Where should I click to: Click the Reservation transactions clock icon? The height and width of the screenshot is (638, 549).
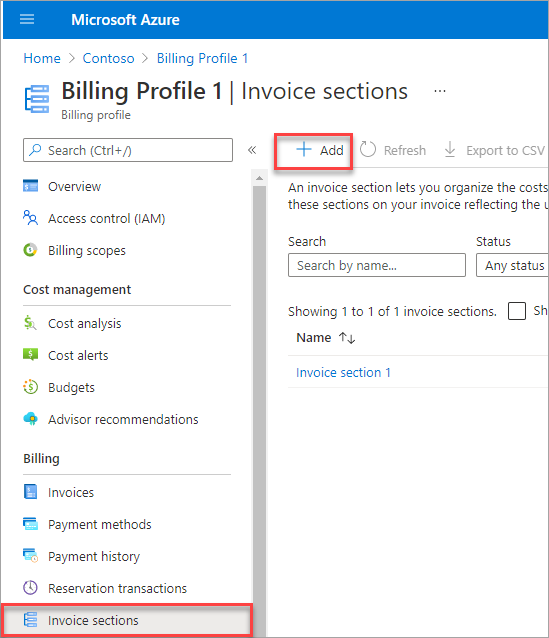point(31,588)
